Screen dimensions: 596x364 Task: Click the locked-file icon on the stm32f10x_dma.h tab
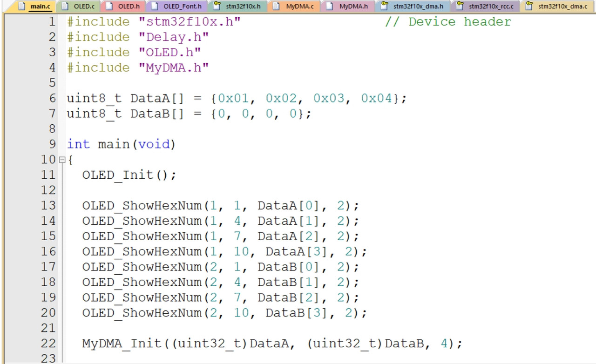click(x=384, y=7)
